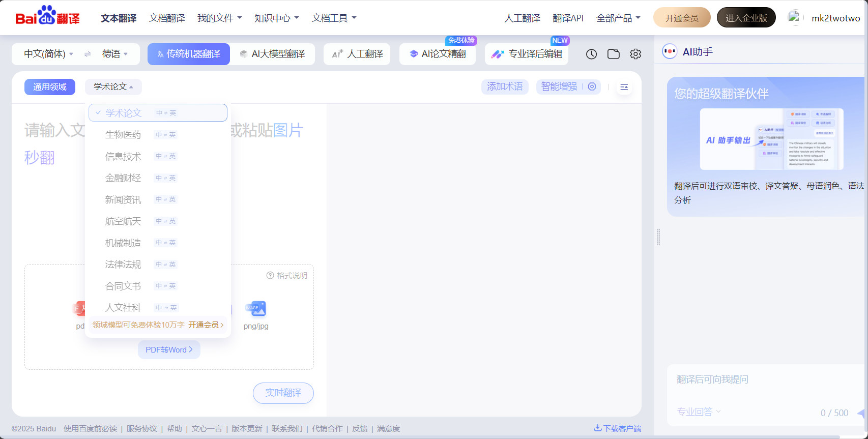Select 传统机器翻译 mode
This screenshot has height=439, width=868.
tap(189, 54)
